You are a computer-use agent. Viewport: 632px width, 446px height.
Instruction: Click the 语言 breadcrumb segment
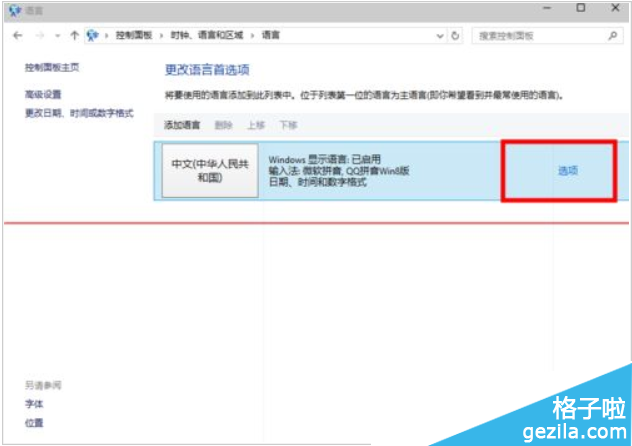[270, 35]
